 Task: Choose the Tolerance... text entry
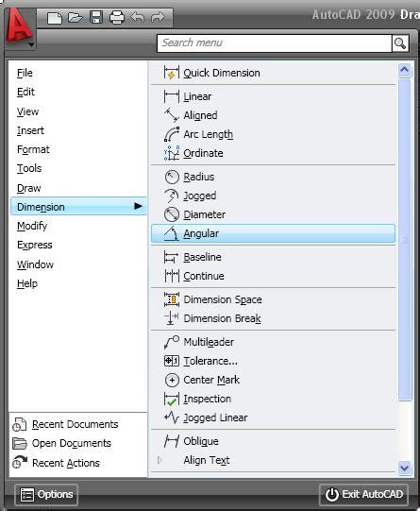(210, 361)
